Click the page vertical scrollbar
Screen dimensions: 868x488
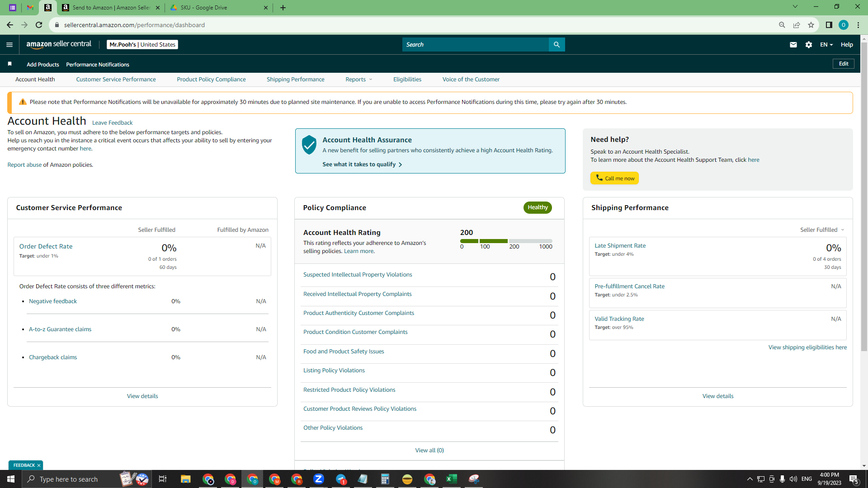pyautogui.click(x=864, y=197)
